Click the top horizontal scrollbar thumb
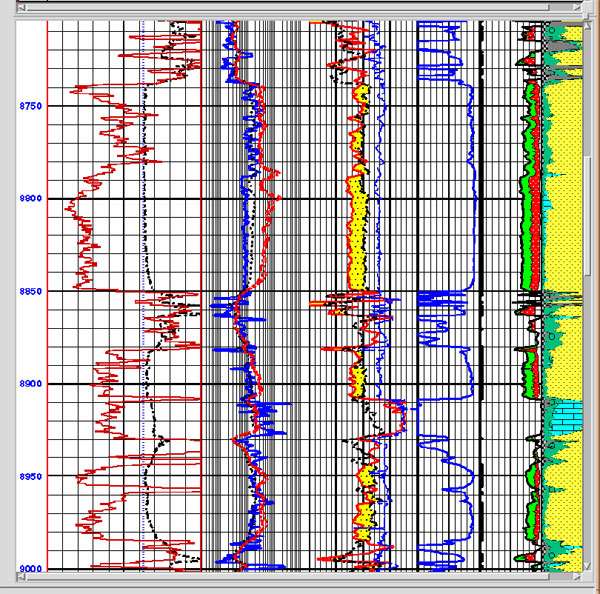Screen dimensions: 600x594 coord(300,6)
